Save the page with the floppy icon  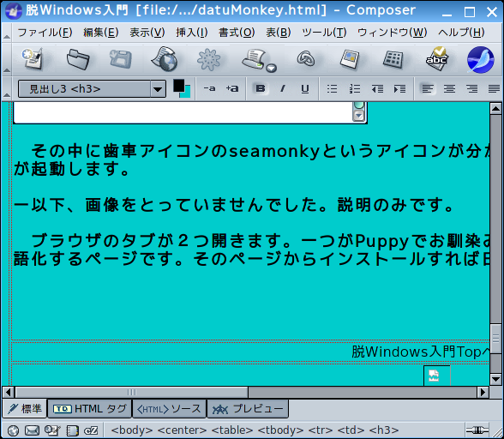(x=121, y=59)
